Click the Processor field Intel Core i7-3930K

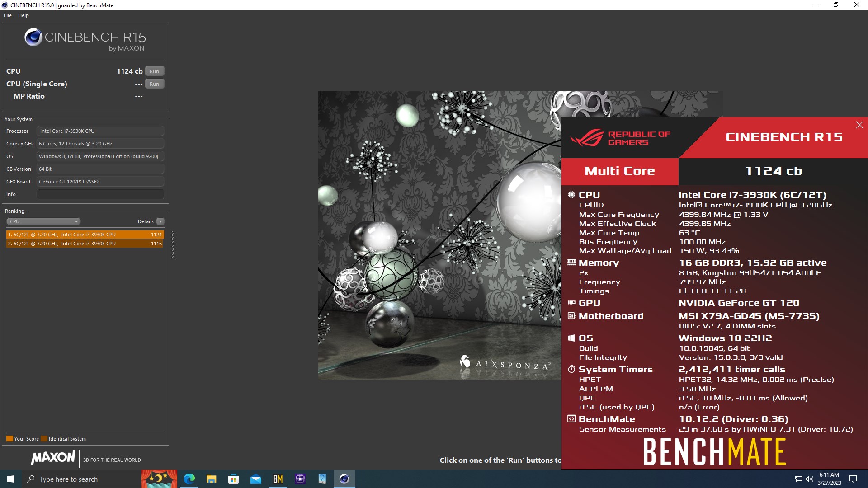tap(100, 131)
